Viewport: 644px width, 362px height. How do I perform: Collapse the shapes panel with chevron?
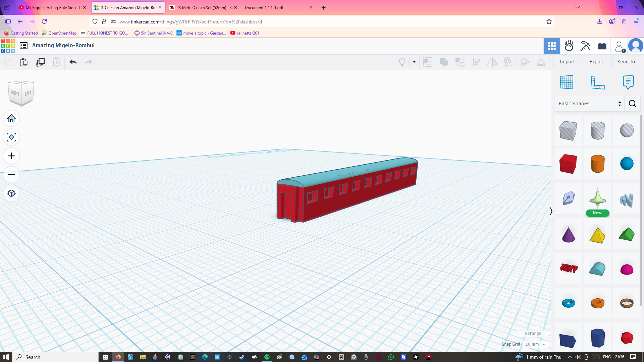[551, 211]
